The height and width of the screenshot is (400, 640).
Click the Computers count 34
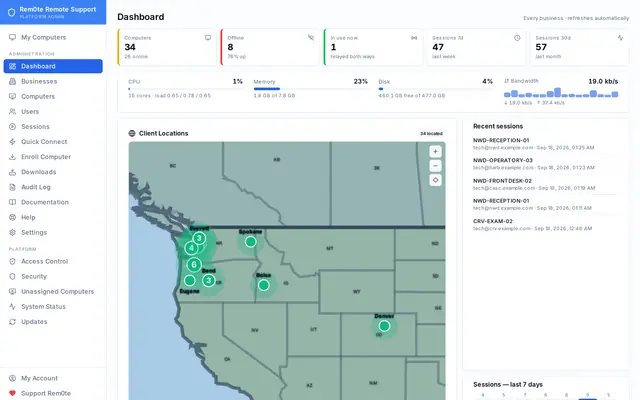[x=130, y=47]
